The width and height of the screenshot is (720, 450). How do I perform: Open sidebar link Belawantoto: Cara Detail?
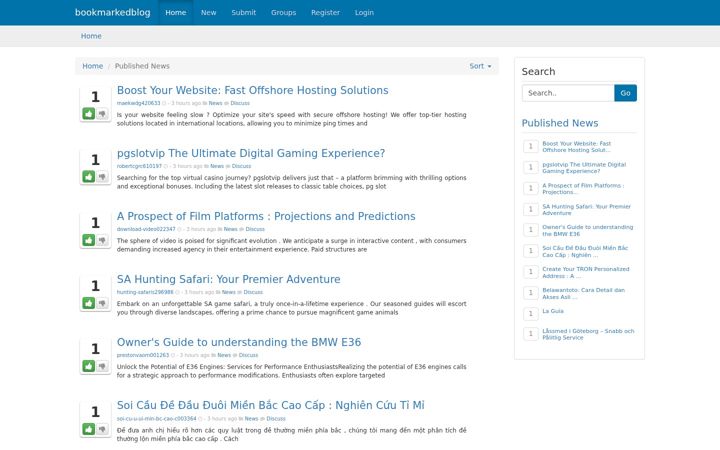583,293
